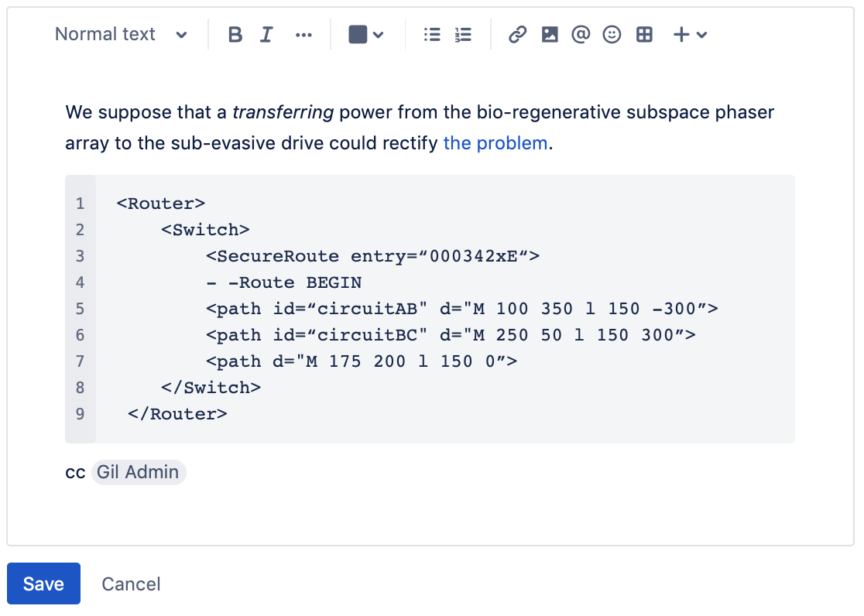Click the Cancel button
The width and height of the screenshot is (864, 616).
pyautogui.click(x=131, y=583)
